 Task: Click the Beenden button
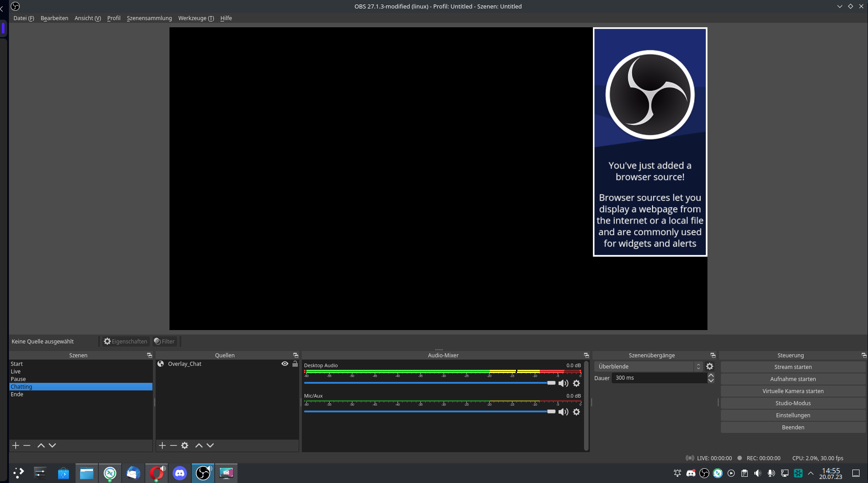click(793, 427)
